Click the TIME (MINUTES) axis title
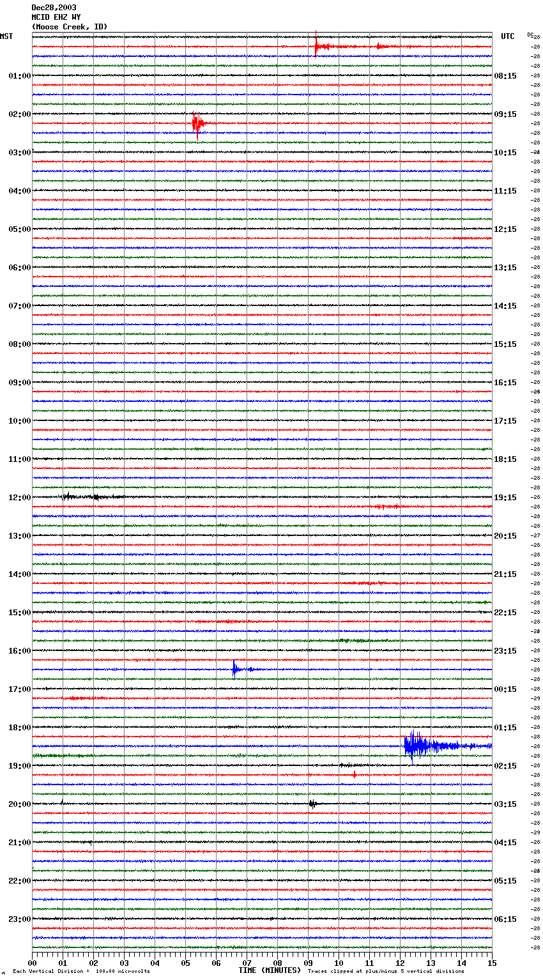 coord(270,970)
